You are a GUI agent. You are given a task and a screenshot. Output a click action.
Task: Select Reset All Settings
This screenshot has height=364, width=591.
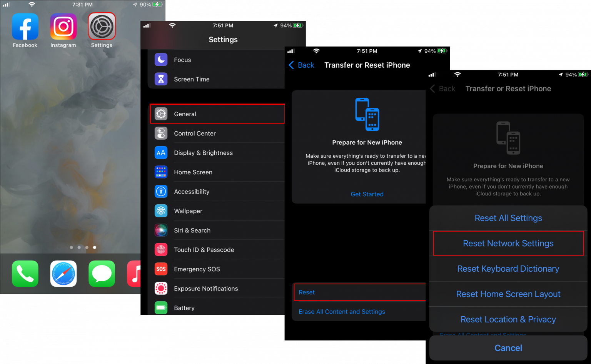coord(508,218)
